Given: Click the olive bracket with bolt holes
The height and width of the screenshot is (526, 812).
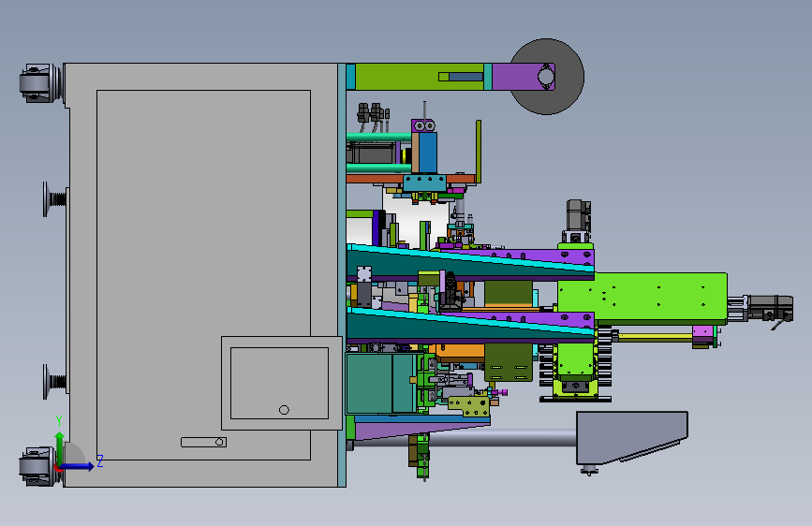Looking at the screenshot, I should tap(471, 407).
